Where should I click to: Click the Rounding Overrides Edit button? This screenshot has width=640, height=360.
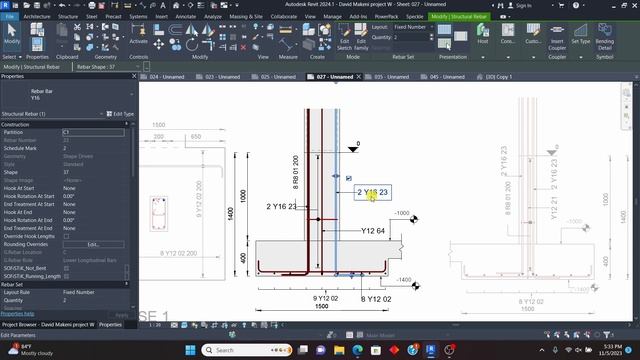93,244
